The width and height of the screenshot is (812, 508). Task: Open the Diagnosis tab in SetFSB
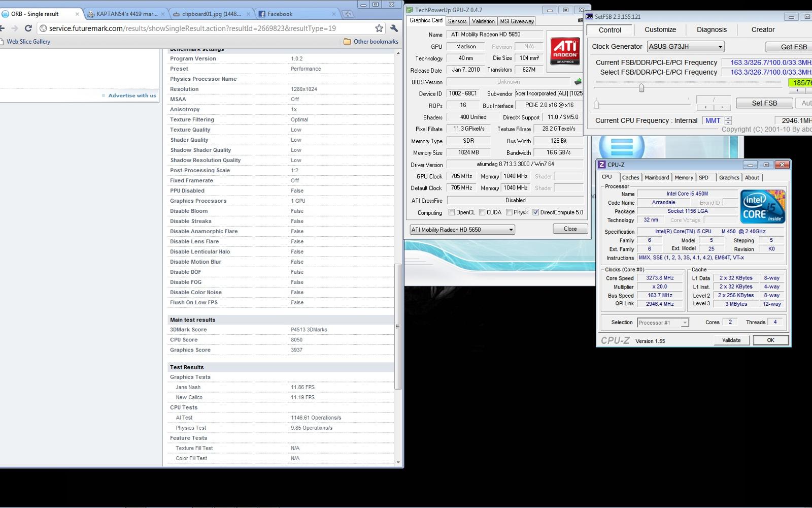(712, 30)
